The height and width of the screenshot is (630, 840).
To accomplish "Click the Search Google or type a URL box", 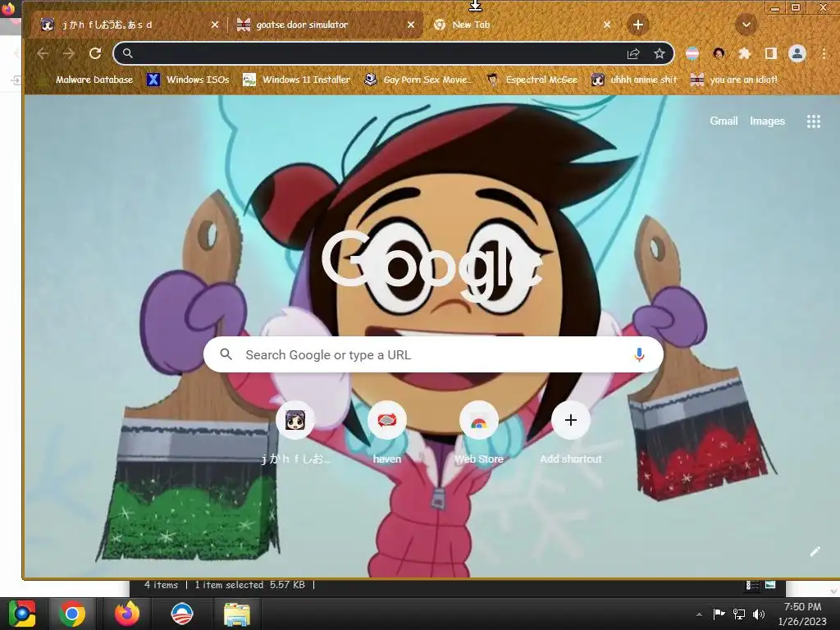I will click(x=433, y=354).
